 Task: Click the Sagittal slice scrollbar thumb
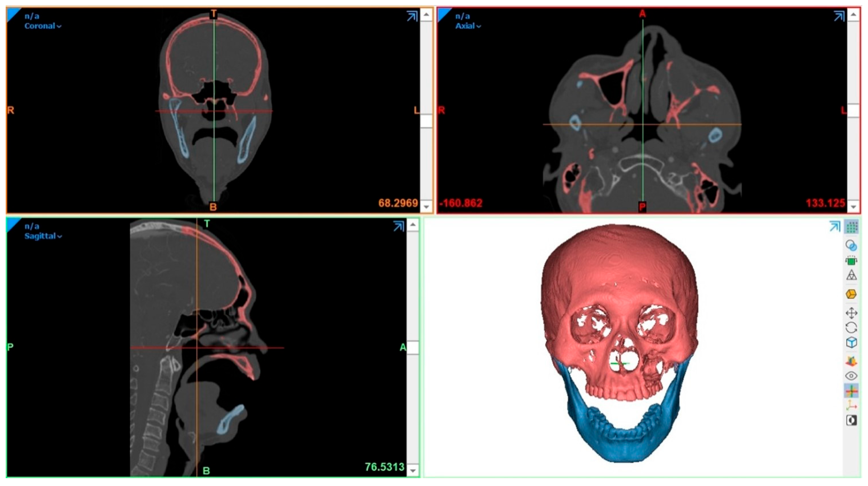point(413,348)
